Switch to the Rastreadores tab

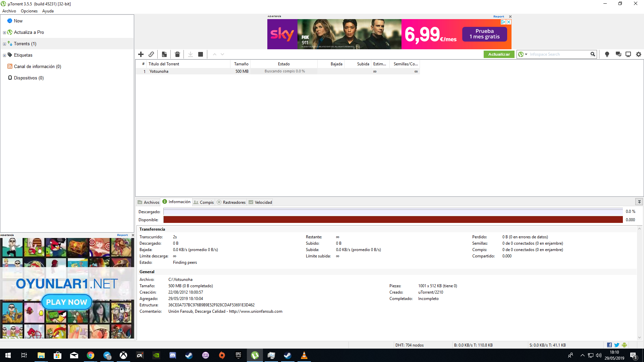click(x=231, y=202)
